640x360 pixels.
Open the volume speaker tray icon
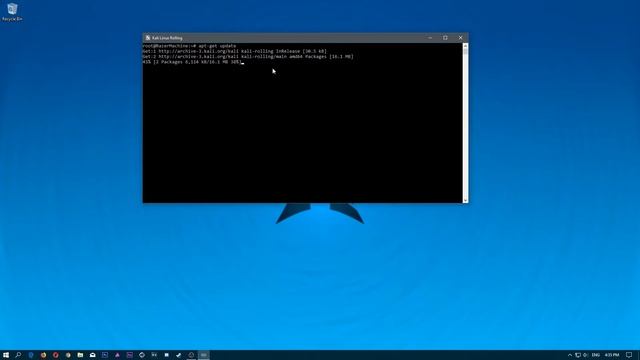(585, 355)
